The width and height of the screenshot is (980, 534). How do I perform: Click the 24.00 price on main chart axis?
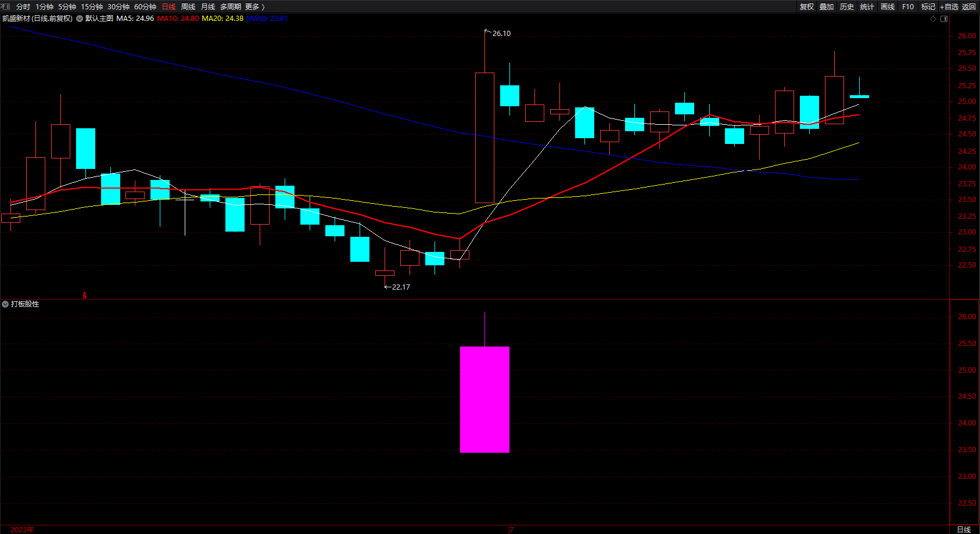coord(967,167)
